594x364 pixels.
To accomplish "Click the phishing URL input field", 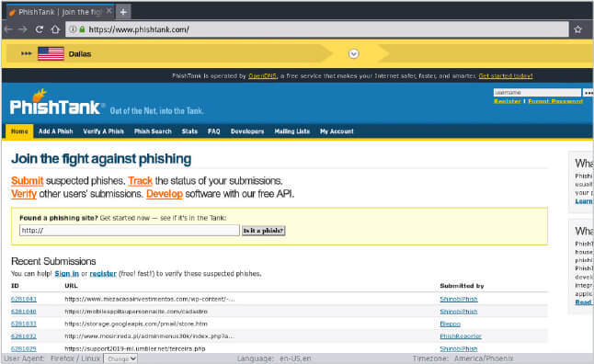I will (129, 231).
